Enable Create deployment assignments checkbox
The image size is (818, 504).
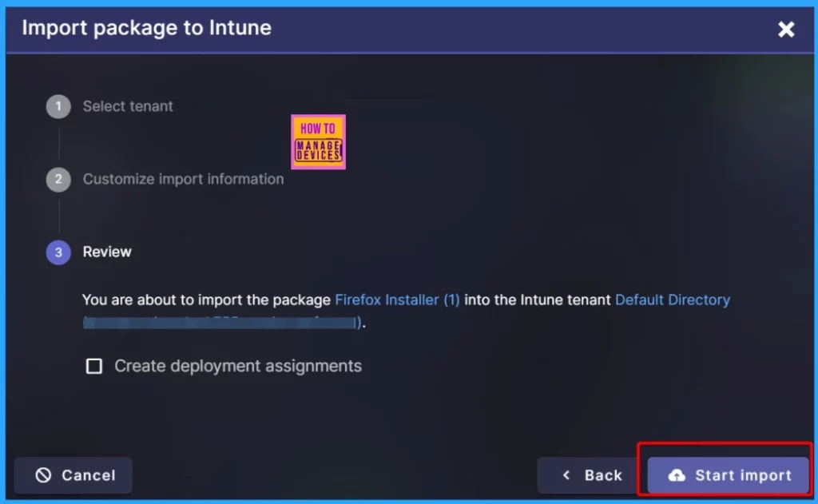pyautogui.click(x=94, y=366)
